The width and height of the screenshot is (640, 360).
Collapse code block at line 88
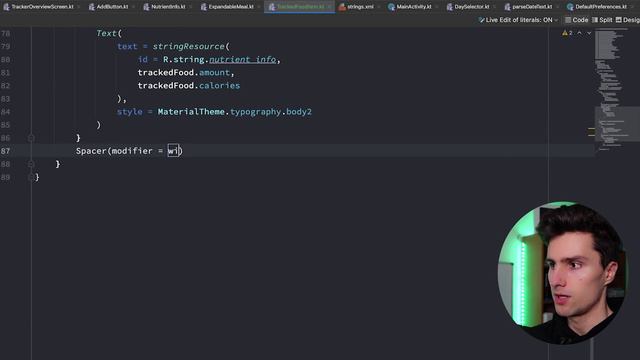(x=31, y=164)
